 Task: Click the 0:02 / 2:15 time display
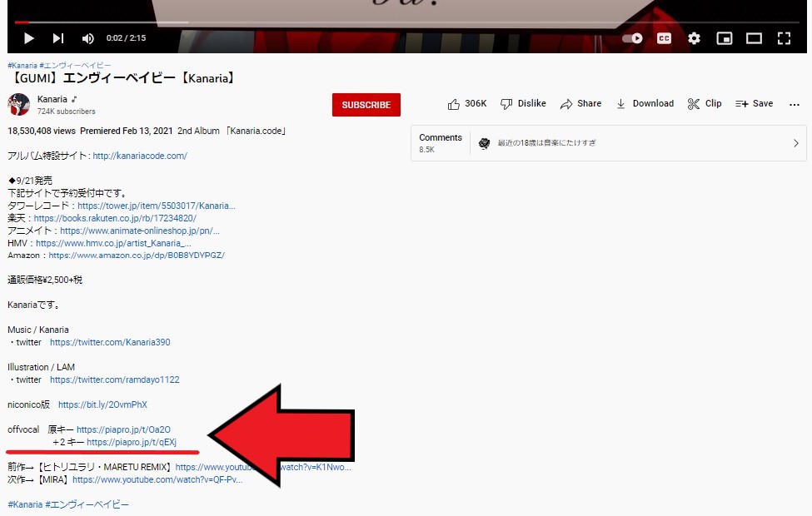(126, 38)
